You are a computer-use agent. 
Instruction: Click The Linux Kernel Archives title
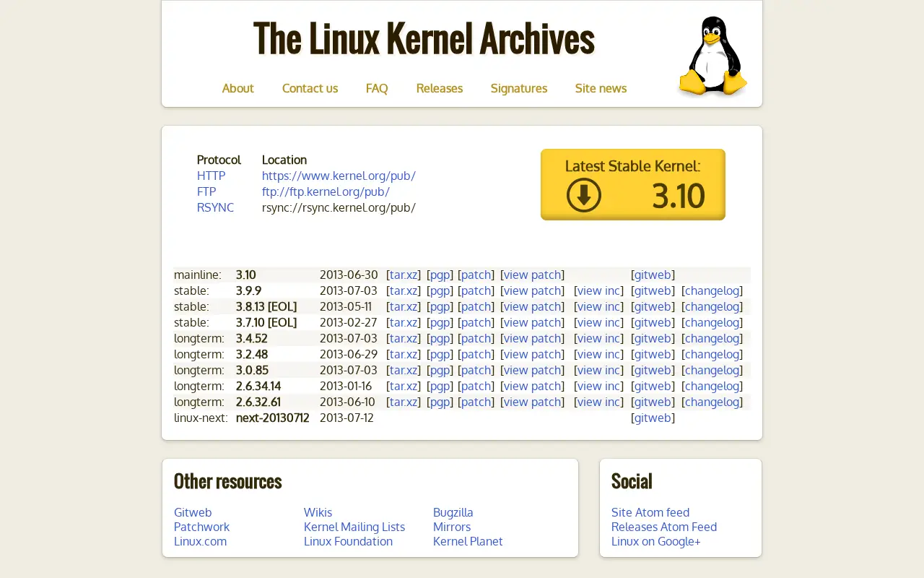[x=424, y=38]
